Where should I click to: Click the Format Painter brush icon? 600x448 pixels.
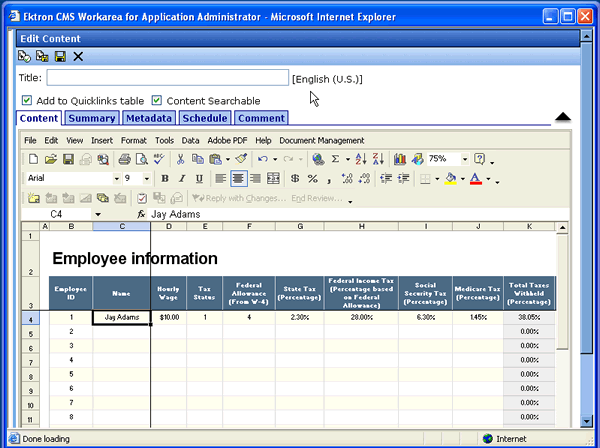pos(241,159)
